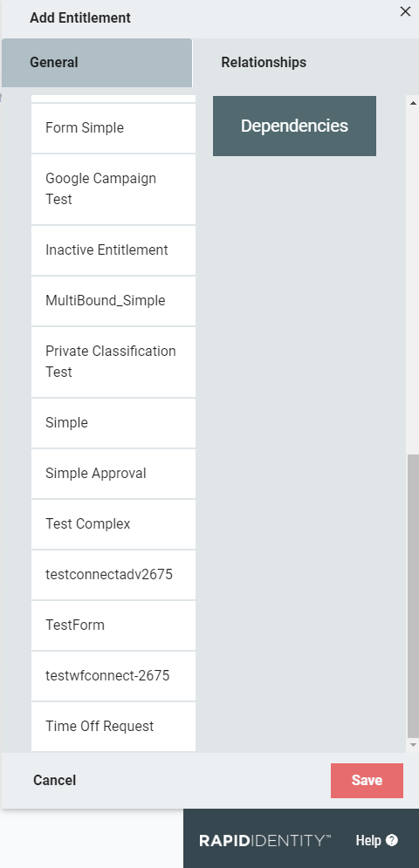
Task: Pick Test Complex from the list
Action: pos(113,524)
